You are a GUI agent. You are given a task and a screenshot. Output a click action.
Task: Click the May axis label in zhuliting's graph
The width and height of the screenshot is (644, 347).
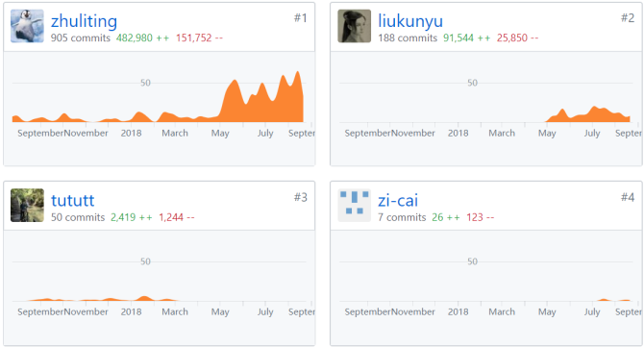[220, 133]
